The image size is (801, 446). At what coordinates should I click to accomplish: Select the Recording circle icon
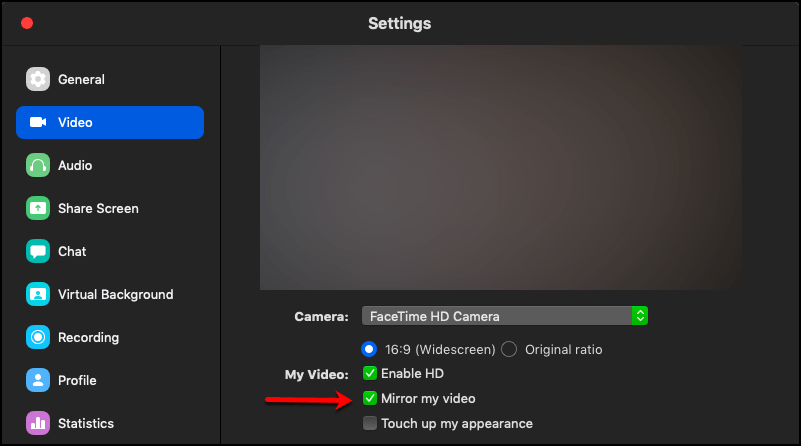click(x=38, y=337)
